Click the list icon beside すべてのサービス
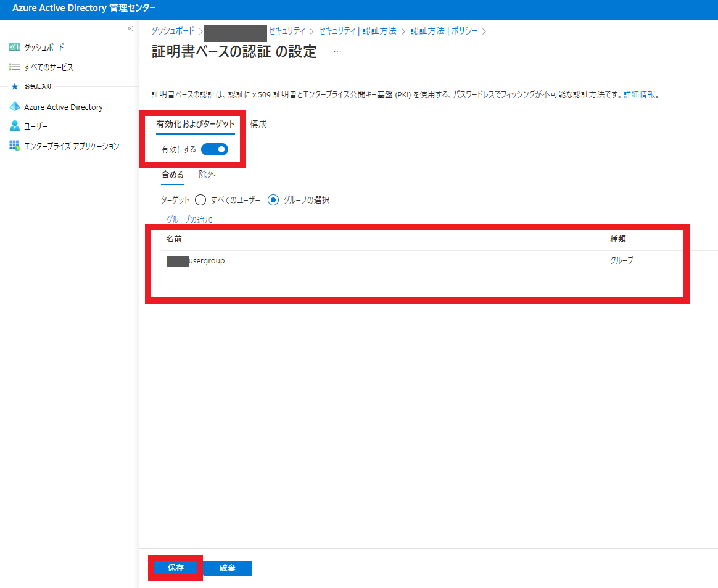 [x=15, y=67]
